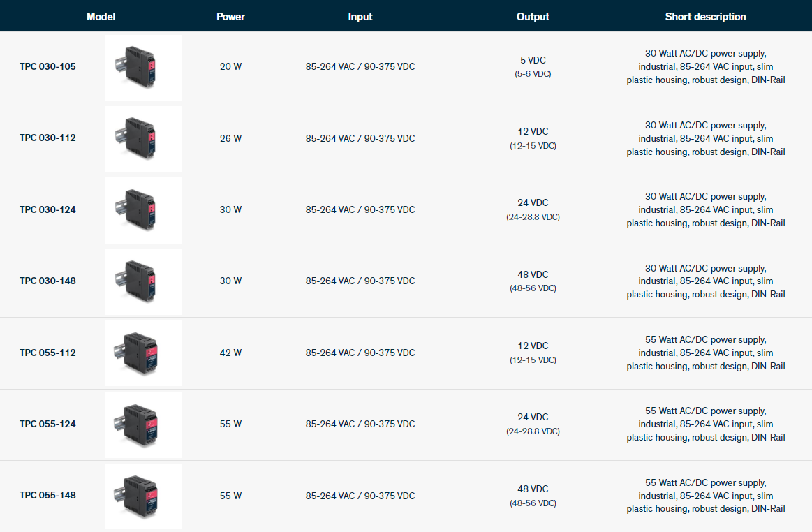Go to the TPC 030-112 model page
This screenshot has width=812, height=532.
coord(47,138)
